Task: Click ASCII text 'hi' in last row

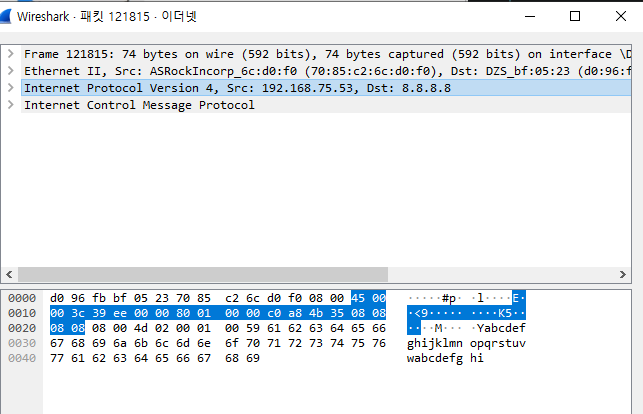Action: coord(477,358)
